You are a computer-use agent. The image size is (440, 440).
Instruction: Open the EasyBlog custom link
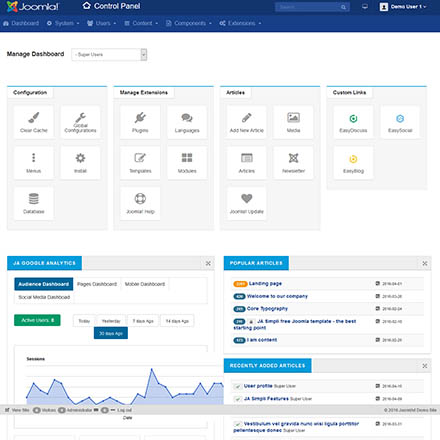pyautogui.click(x=353, y=163)
